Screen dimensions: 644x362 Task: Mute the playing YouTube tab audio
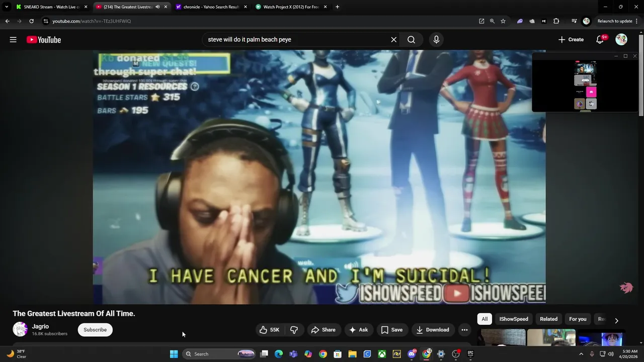click(x=157, y=7)
